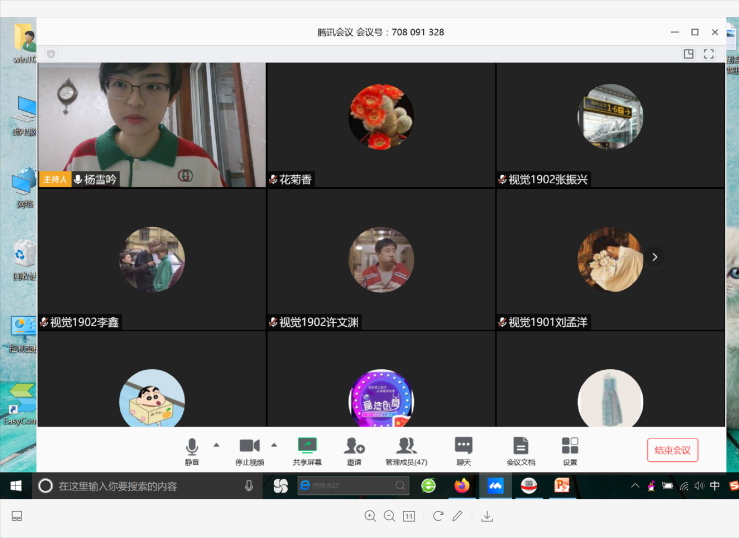This screenshot has width=739, height=538.
Task: Open Firefox from the taskbar
Action: tap(461, 486)
